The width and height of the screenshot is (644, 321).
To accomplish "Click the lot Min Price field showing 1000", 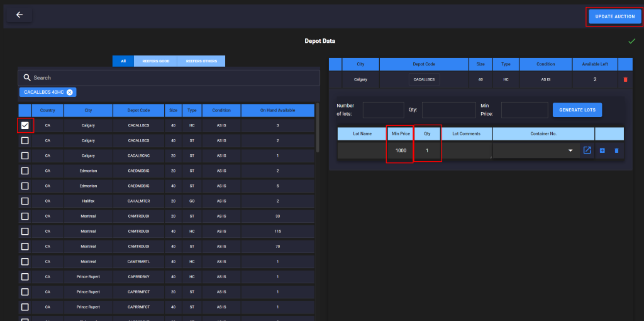I will tap(399, 150).
